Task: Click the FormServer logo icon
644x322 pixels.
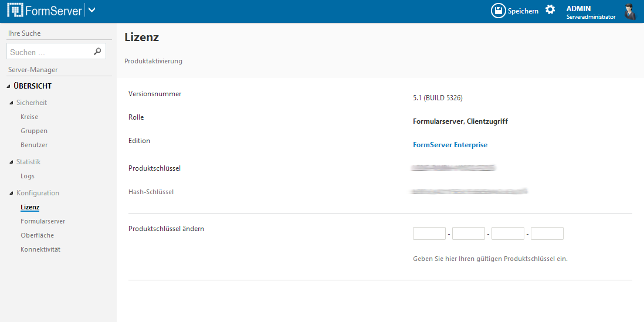Action: (15, 11)
